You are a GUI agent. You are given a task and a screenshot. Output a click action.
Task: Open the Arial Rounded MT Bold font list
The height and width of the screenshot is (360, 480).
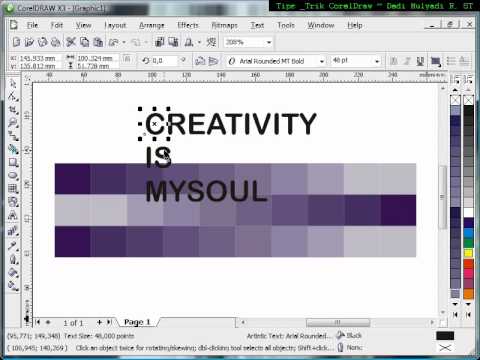click(x=322, y=61)
